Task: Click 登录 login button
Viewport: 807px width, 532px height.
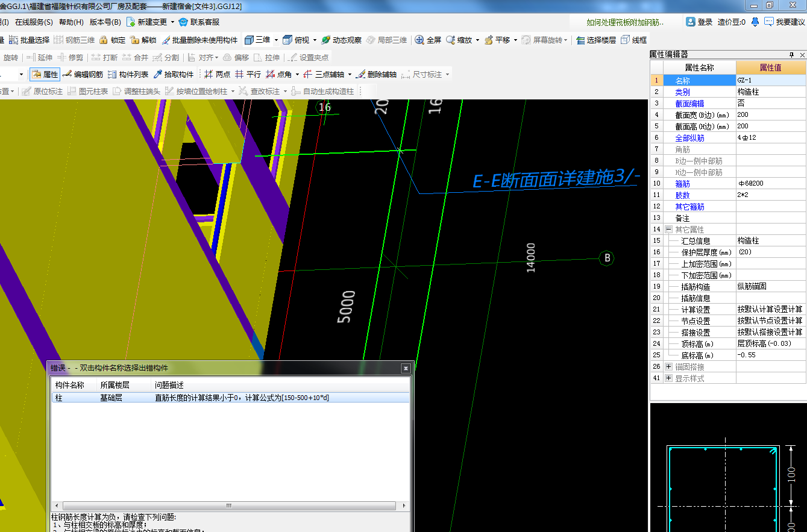Action: [x=699, y=22]
